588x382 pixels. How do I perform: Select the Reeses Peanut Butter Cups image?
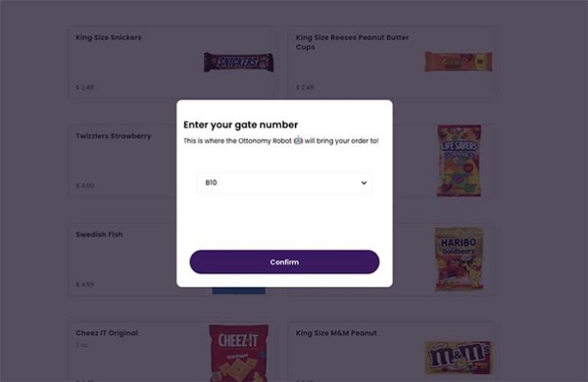tap(459, 62)
